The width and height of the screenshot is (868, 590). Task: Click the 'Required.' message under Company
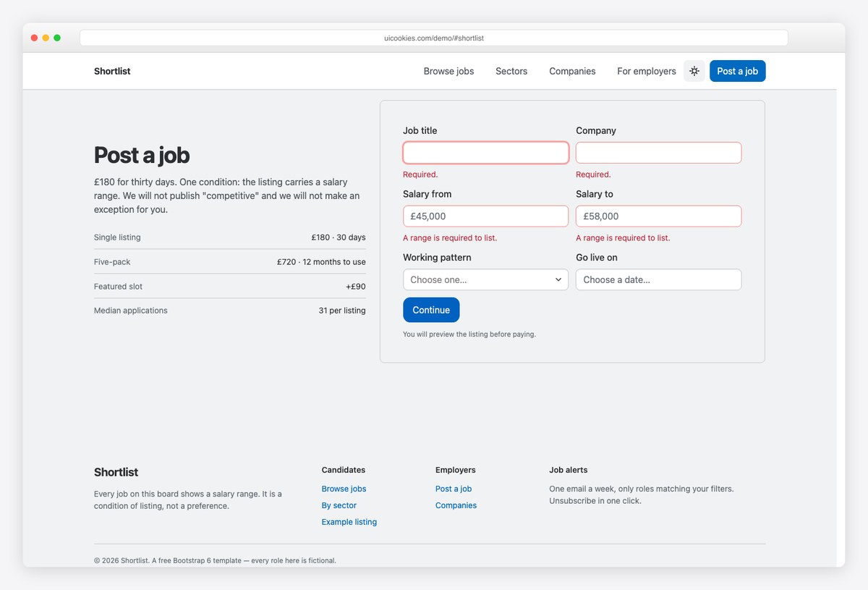tap(593, 174)
